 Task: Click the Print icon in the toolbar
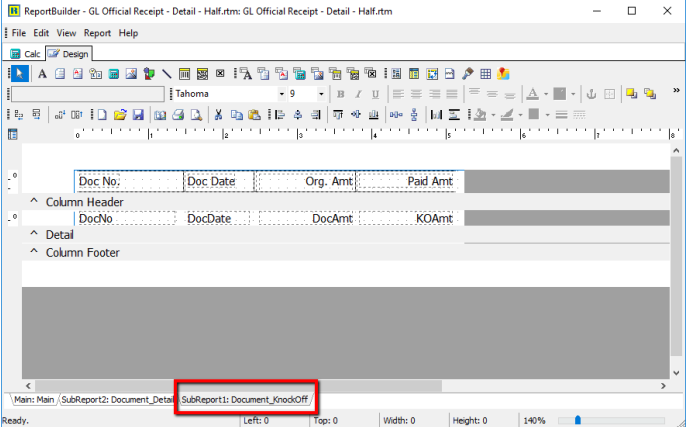point(177,114)
